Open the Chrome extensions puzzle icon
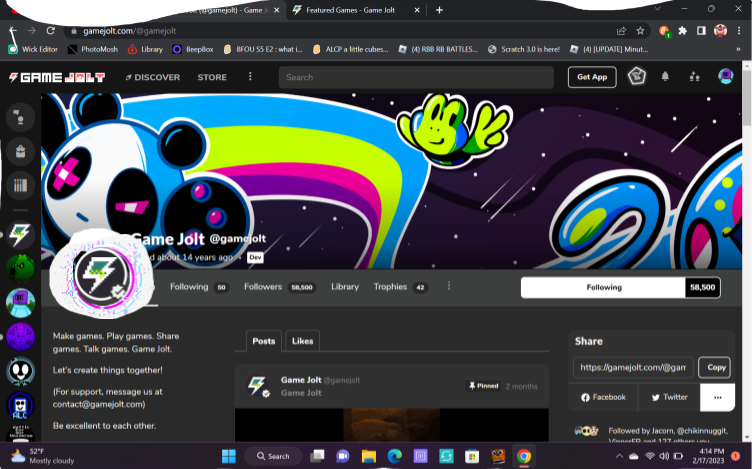Image resolution: width=752 pixels, height=469 pixels. pos(682,31)
